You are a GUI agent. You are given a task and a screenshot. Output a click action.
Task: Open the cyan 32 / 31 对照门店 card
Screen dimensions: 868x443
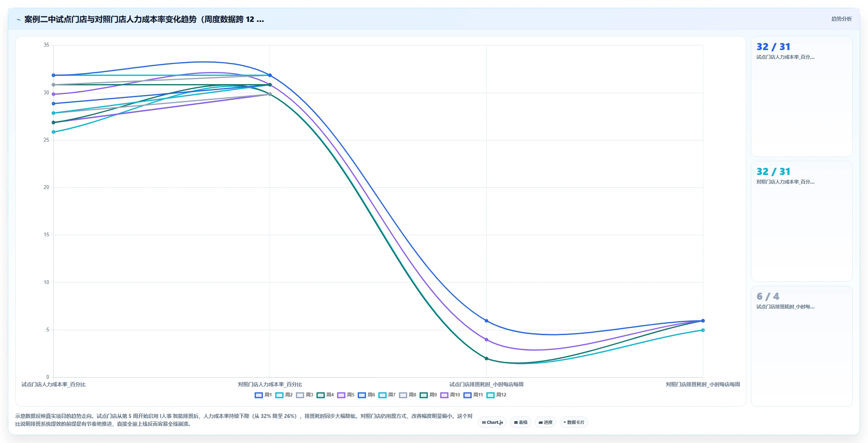click(x=801, y=221)
